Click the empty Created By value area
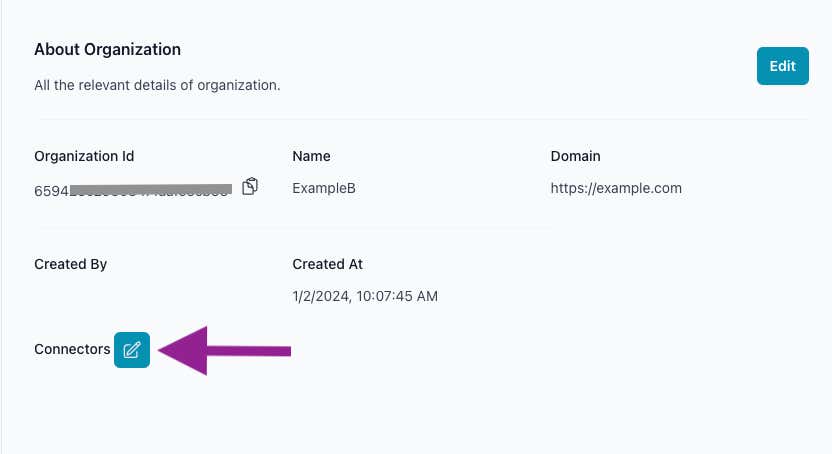This screenshot has height=454, width=832. click(x=149, y=296)
